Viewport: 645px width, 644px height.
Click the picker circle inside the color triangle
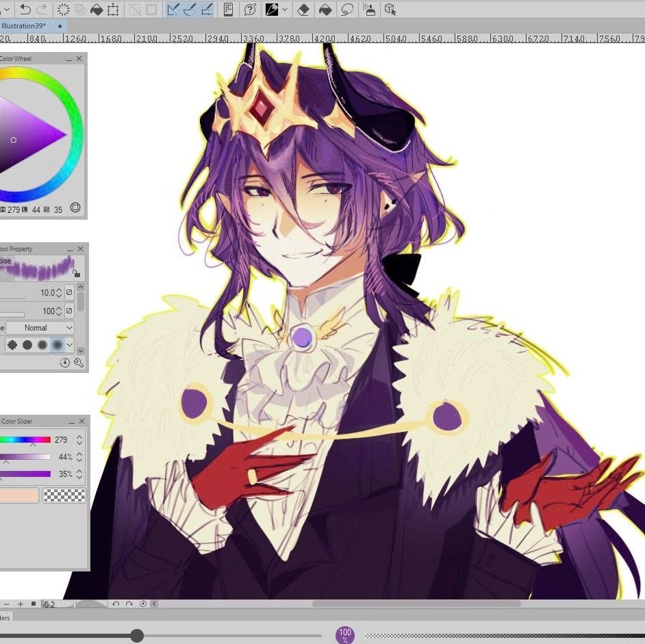point(14,140)
